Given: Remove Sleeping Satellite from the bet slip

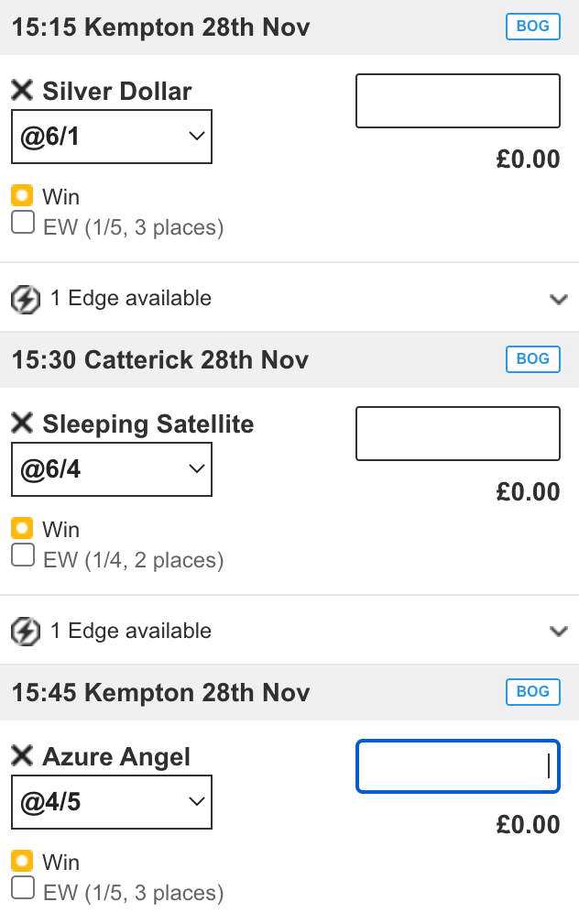Looking at the screenshot, I should (20, 423).
